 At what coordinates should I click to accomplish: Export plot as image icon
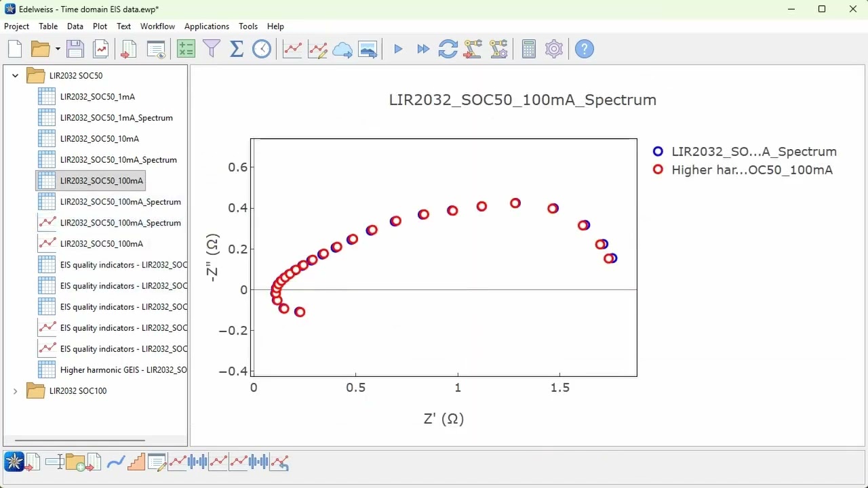[368, 49]
